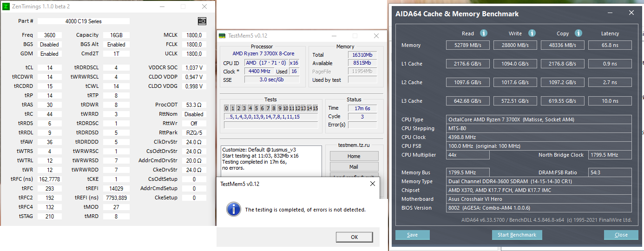Click the TestMem5 RAM chip title icon
Screen dimensions: 644x251
coord(223,36)
